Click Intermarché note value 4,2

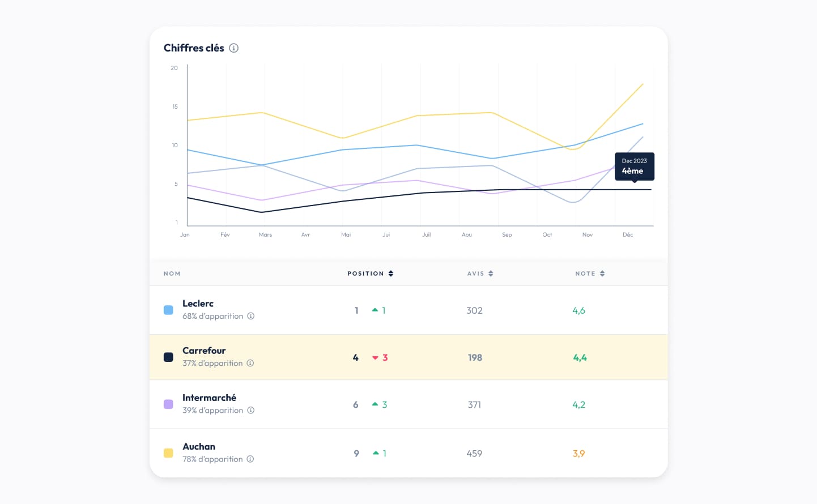tap(578, 404)
